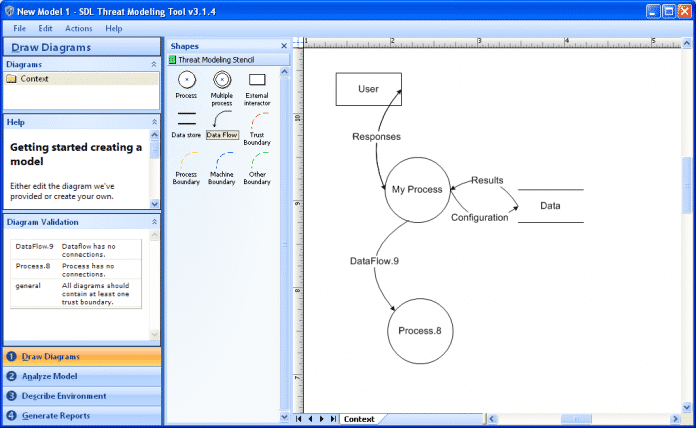Image resolution: width=696 pixels, height=428 pixels.
Task: Open the File menu
Action: click(x=19, y=28)
